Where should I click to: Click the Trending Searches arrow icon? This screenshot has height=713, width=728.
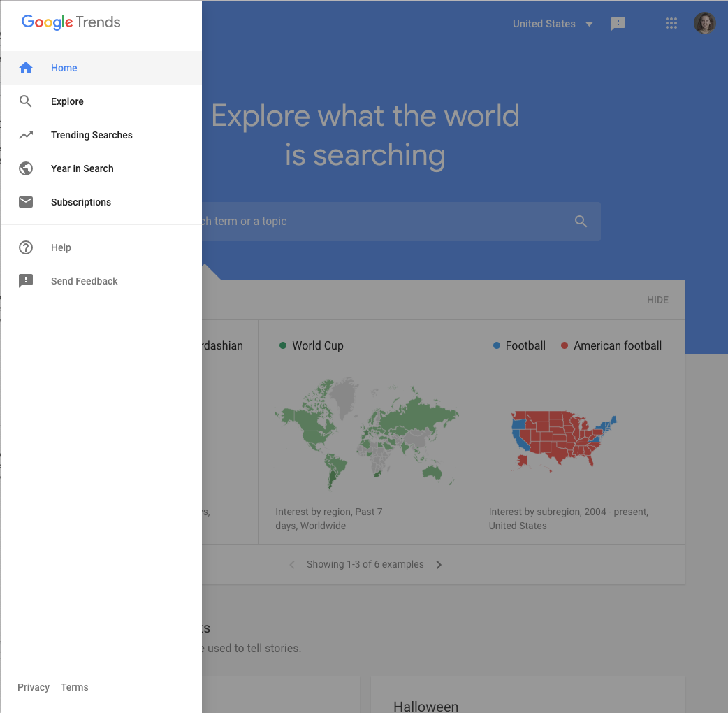[x=26, y=135]
